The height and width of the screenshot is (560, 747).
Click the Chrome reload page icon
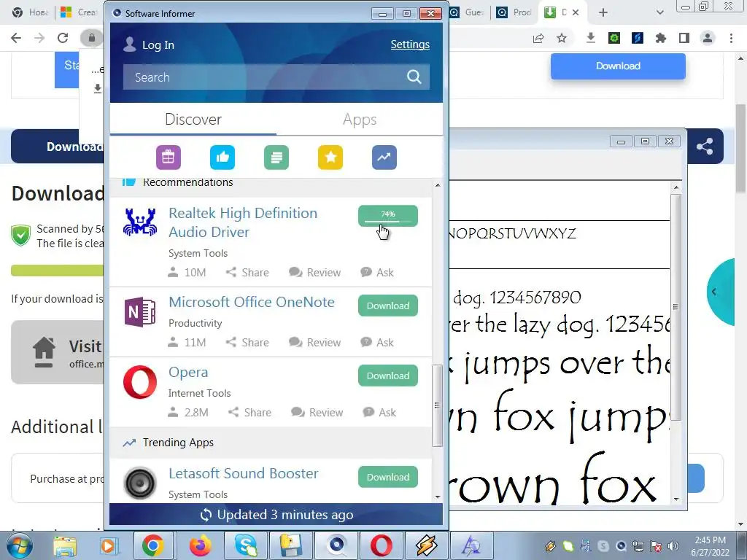(x=63, y=38)
